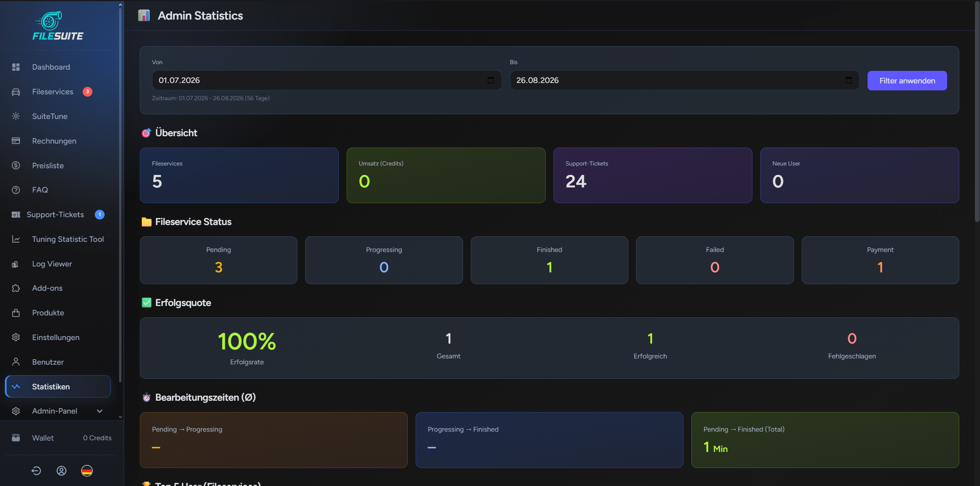Screen dimensions: 980x486
Task: Open the Von date calendar picker
Action: (490, 80)
